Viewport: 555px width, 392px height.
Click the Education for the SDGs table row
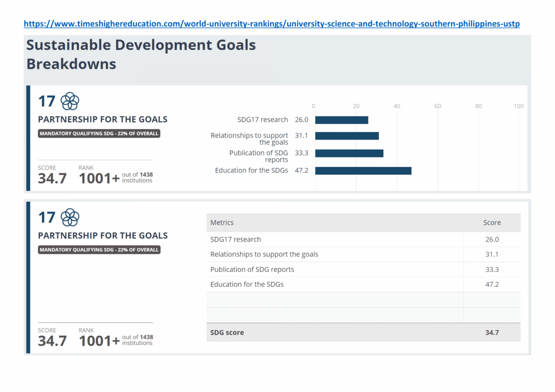(247, 284)
